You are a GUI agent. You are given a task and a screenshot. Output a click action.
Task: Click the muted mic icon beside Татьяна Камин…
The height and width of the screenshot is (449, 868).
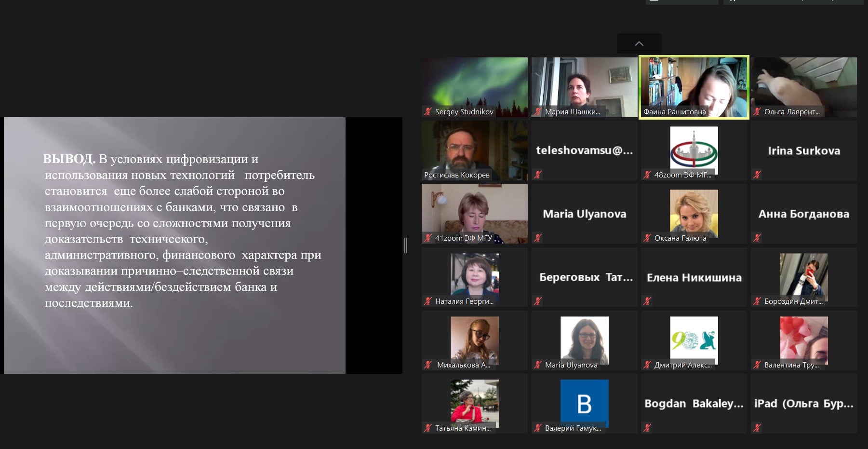point(427,428)
